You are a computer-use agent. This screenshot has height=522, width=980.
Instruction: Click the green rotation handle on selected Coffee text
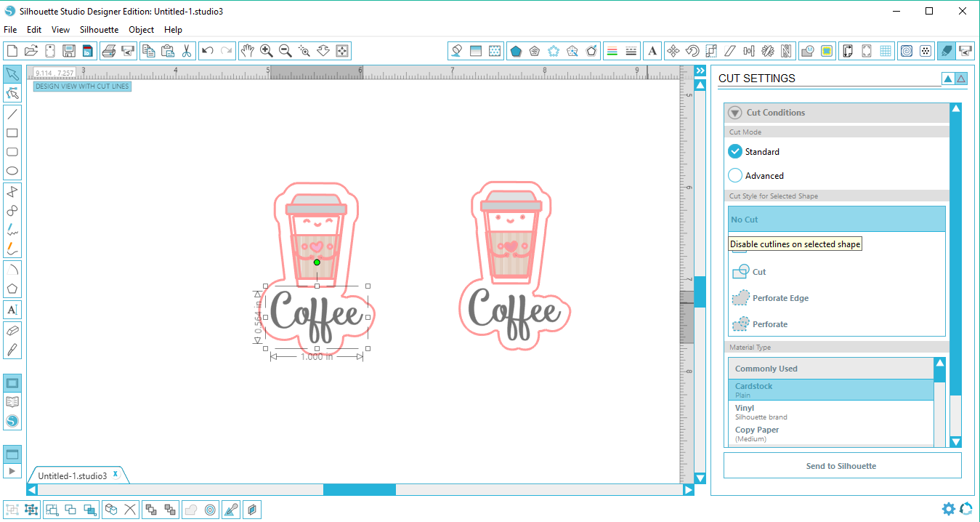coord(317,262)
